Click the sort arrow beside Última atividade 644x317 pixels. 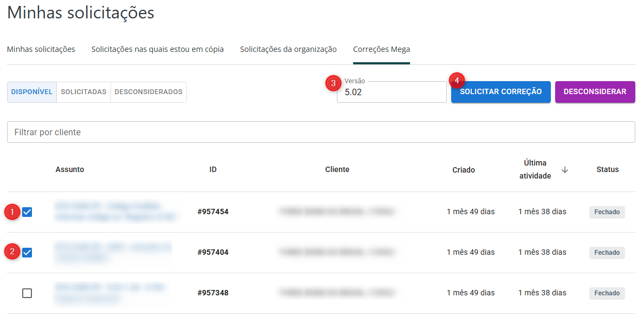click(565, 170)
